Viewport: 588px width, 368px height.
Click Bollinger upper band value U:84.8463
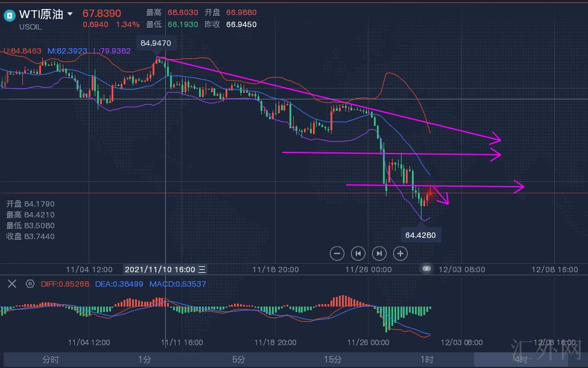coord(22,51)
